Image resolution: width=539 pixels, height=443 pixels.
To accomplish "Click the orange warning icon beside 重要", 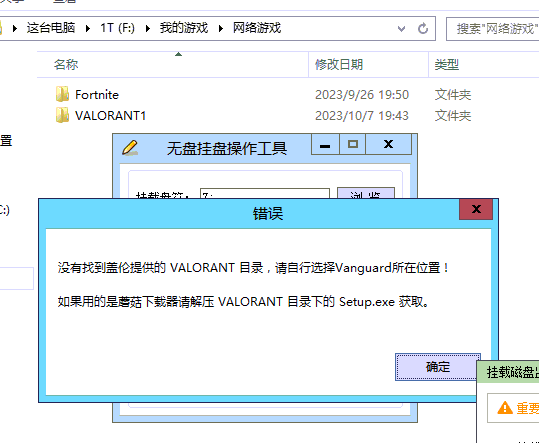I will [505, 408].
